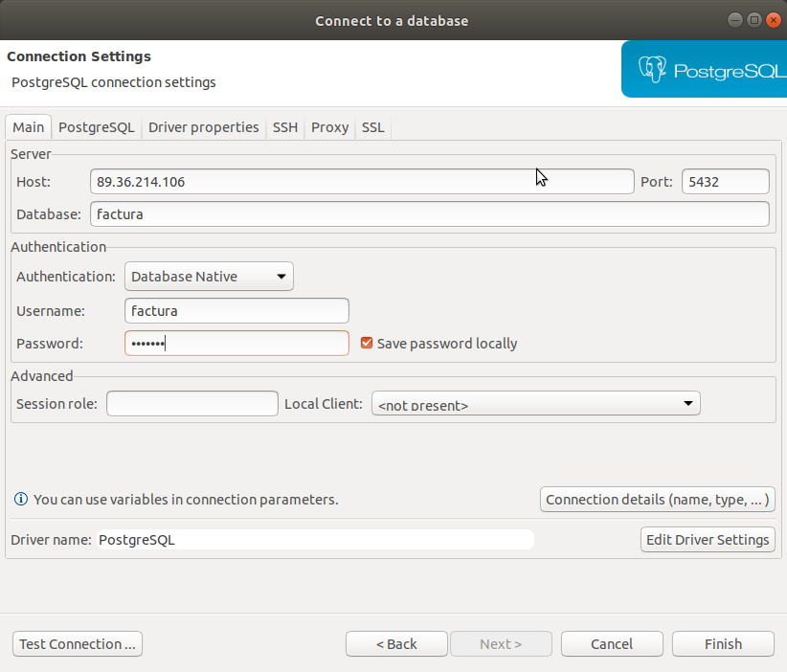This screenshot has width=787, height=672.
Task: Switch to the PostgreSQL tab
Action: pyautogui.click(x=96, y=127)
